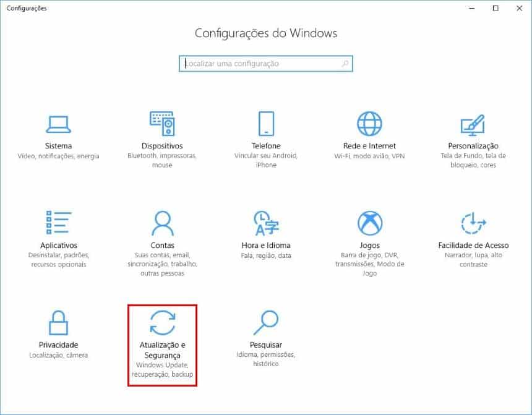The width and height of the screenshot is (532, 415).
Task: Click the 'Configurações do Windows' heading
Action: (x=266, y=33)
